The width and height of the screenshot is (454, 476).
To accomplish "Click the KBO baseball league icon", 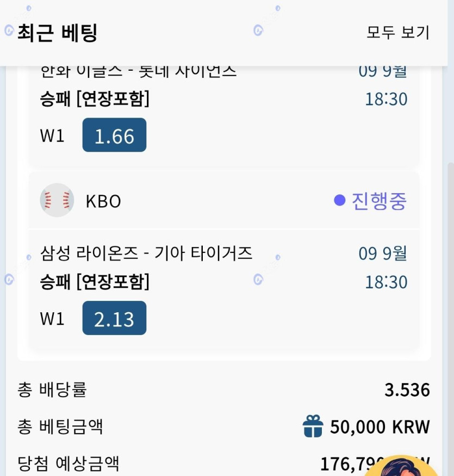I will (x=57, y=200).
